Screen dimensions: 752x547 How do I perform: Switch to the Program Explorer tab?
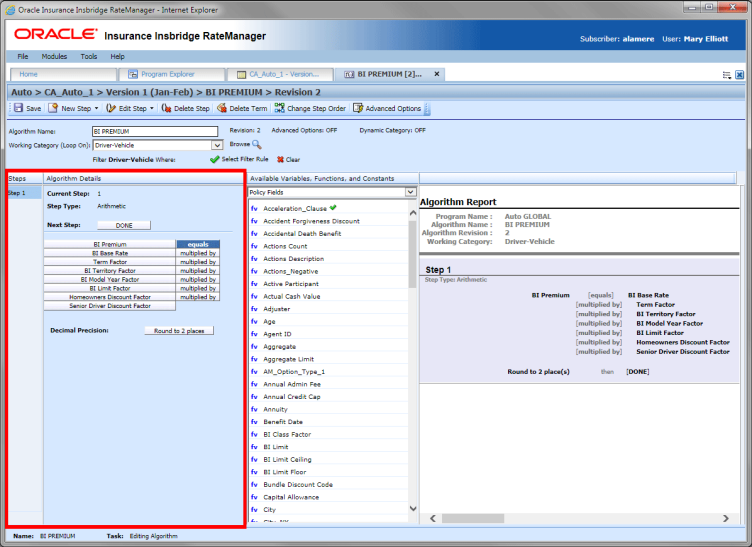(171, 74)
